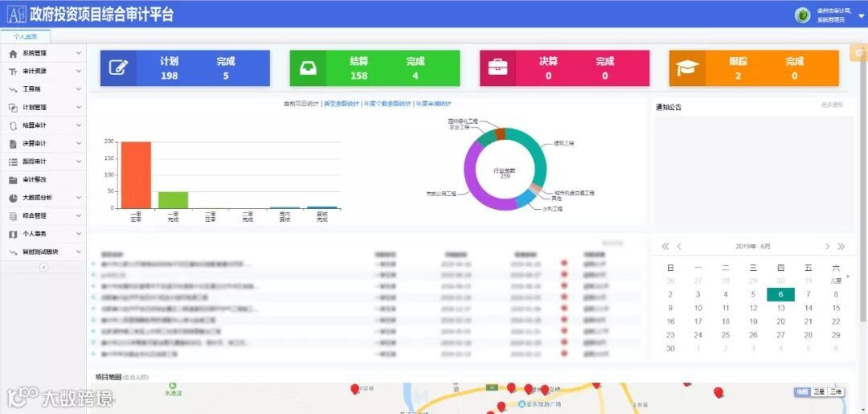Click the pencil edit icon on blue 计划 card
Image resolution: width=868 pixels, height=414 pixels.
(118, 68)
